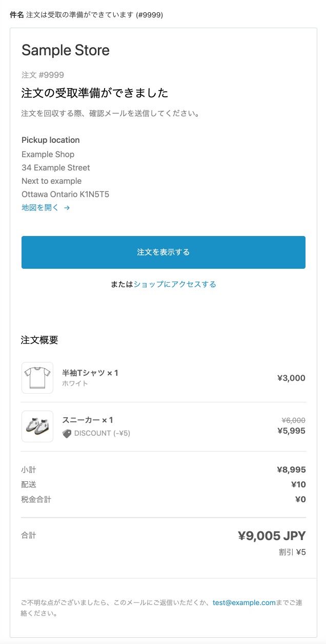Click the スニーカー × 1 item name
The width and height of the screenshot is (326, 644).
click(x=88, y=420)
